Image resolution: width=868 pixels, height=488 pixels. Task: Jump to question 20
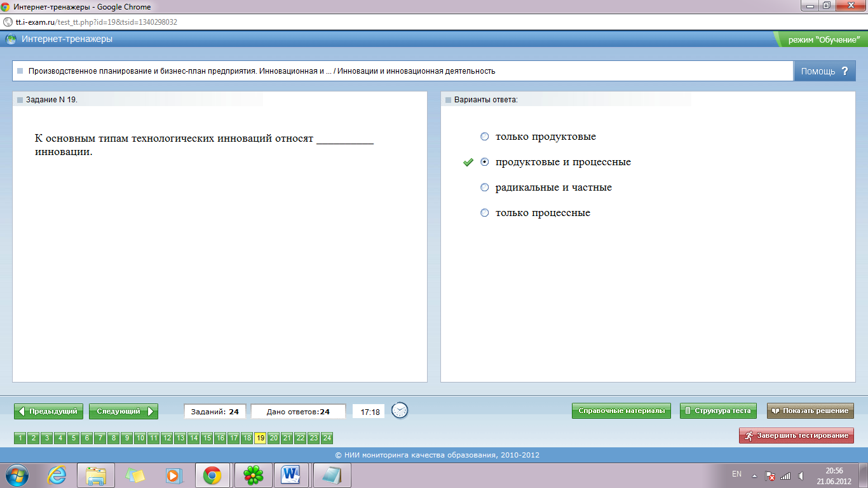(274, 438)
